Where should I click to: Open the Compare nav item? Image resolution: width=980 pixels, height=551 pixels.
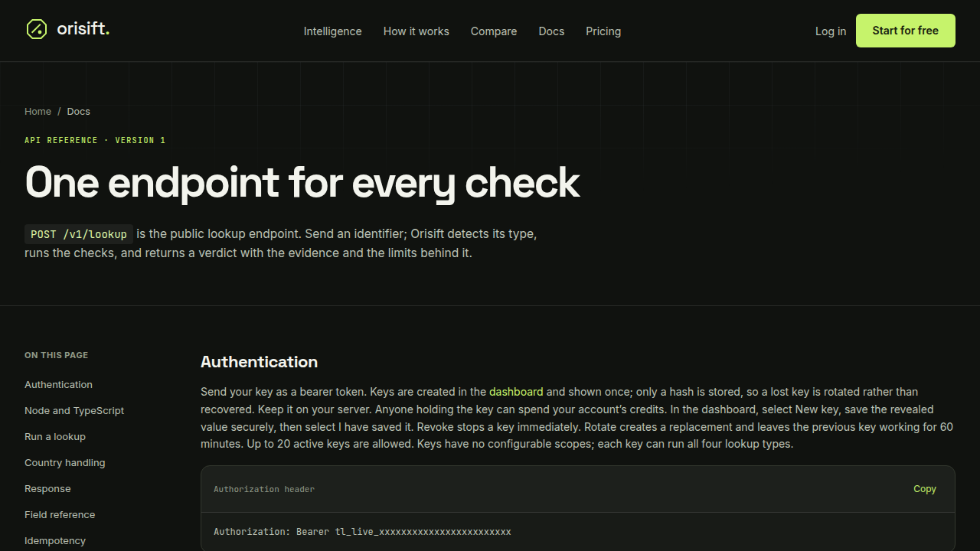pos(494,31)
